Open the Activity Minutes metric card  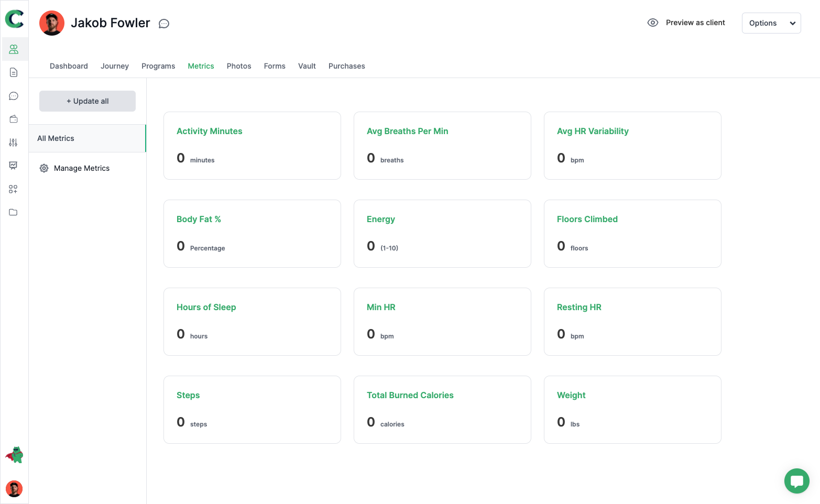[x=252, y=146]
